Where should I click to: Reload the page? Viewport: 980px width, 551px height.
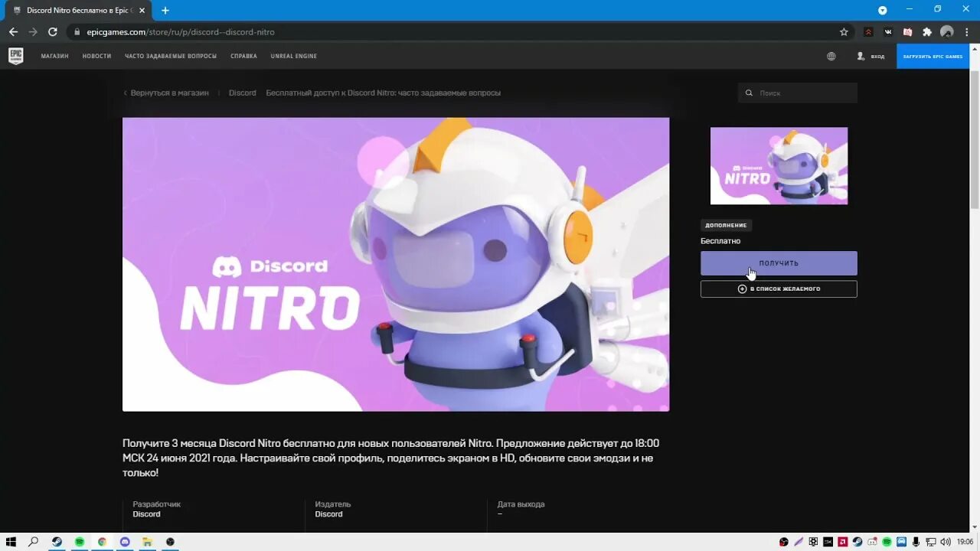53,32
